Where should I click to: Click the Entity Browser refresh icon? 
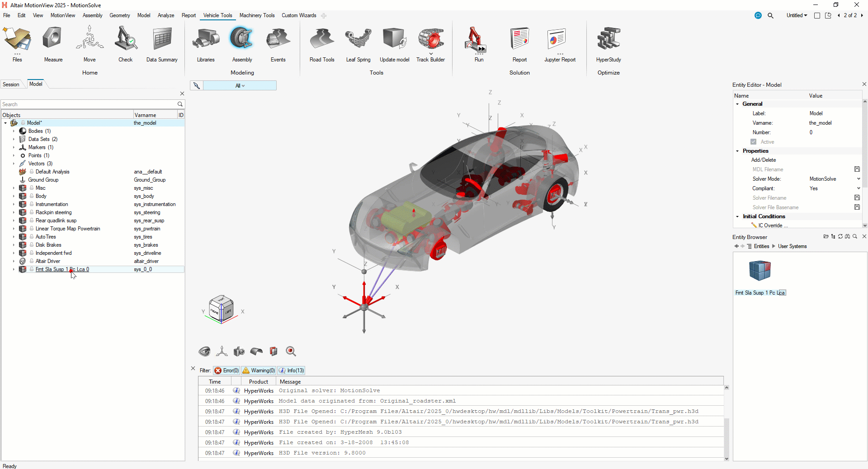coord(840,236)
